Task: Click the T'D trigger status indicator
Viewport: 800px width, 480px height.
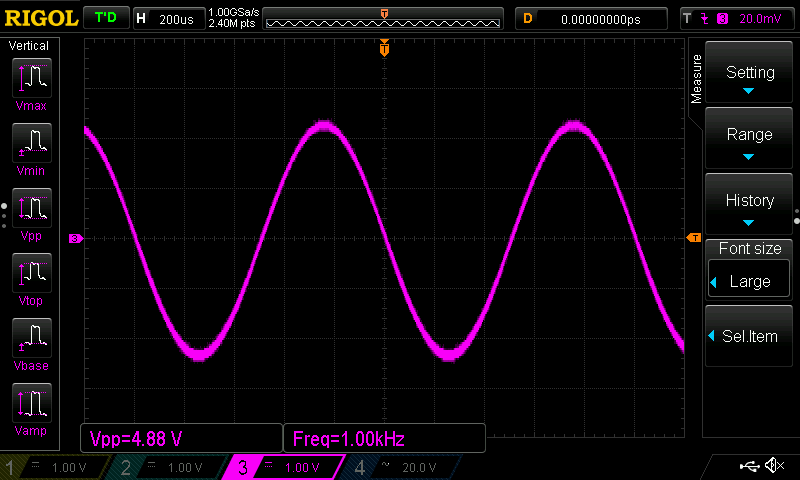Action: pyautogui.click(x=106, y=18)
